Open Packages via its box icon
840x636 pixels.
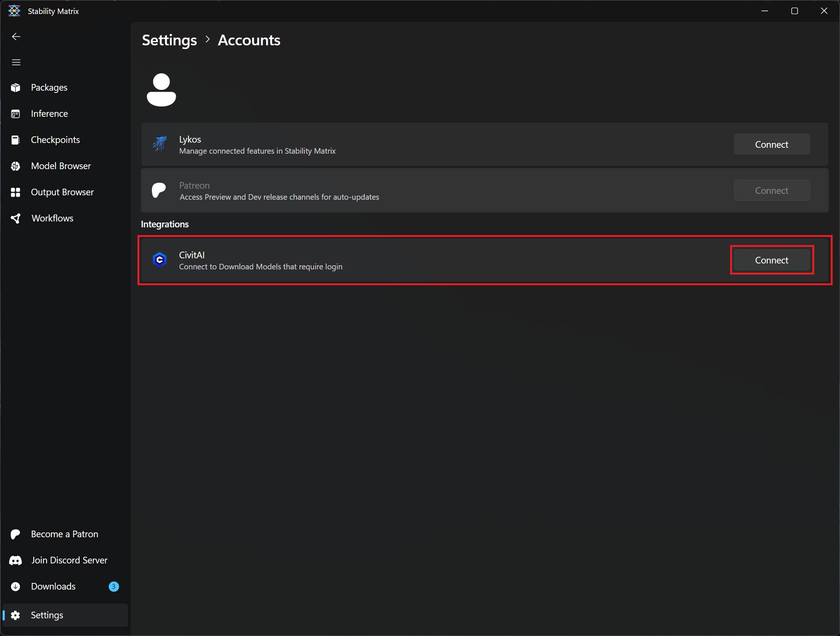(15, 88)
